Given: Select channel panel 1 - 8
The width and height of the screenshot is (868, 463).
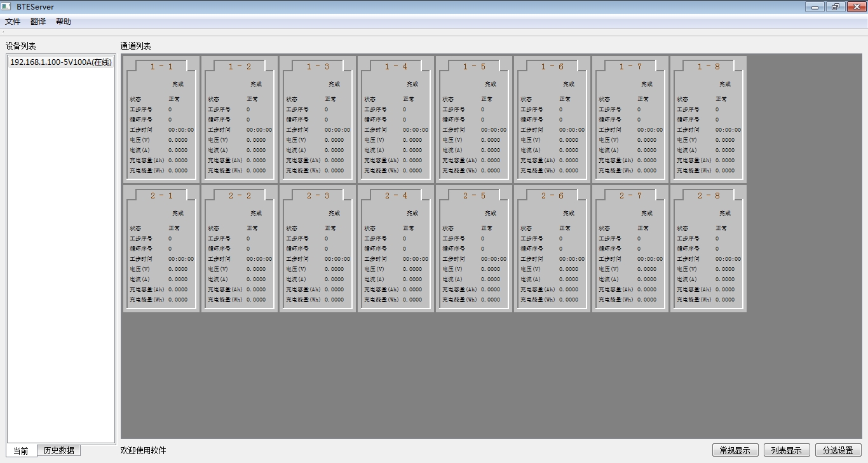Looking at the screenshot, I should tap(709, 119).
